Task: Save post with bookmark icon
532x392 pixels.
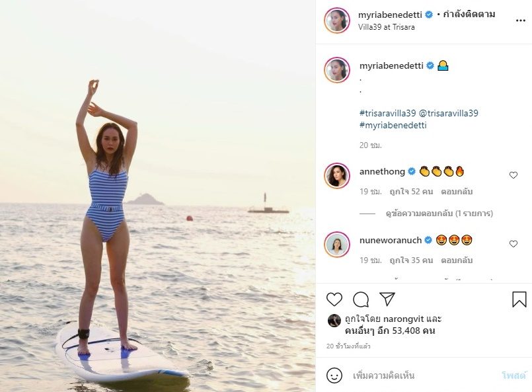Action: [x=519, y=299]
